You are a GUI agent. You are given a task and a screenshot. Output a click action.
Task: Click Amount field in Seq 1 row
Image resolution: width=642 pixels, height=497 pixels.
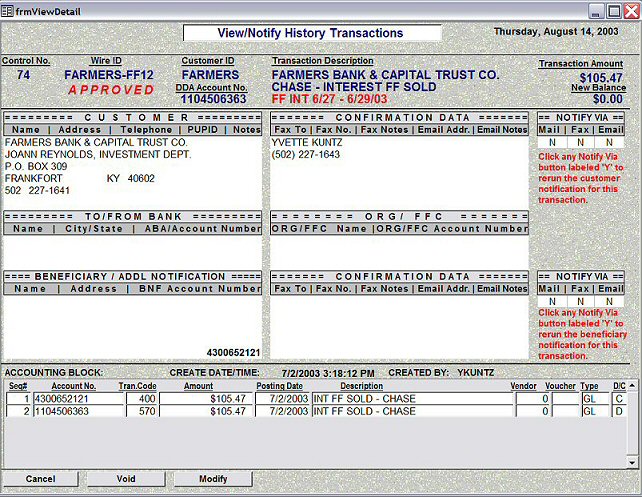coord(206,399)
